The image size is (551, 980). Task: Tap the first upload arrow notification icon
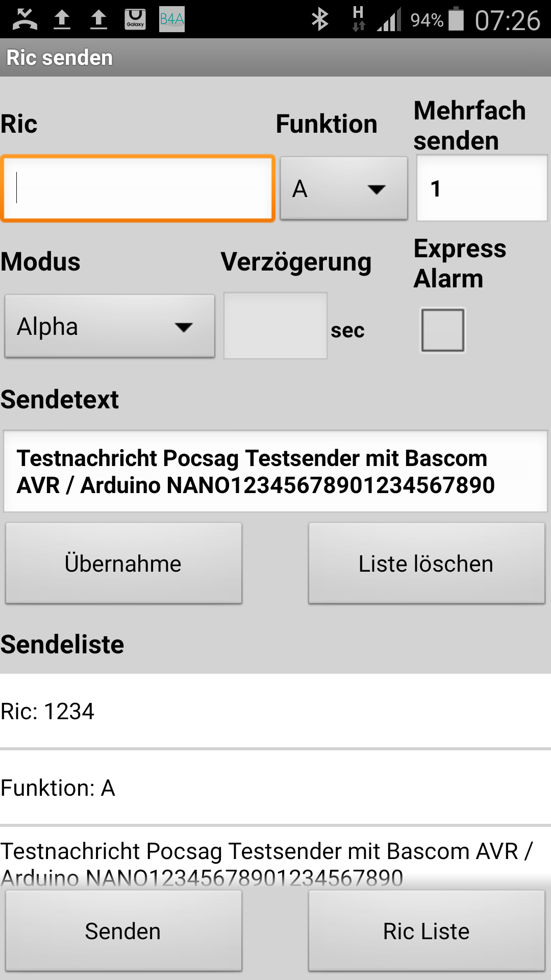click(62, 19)
